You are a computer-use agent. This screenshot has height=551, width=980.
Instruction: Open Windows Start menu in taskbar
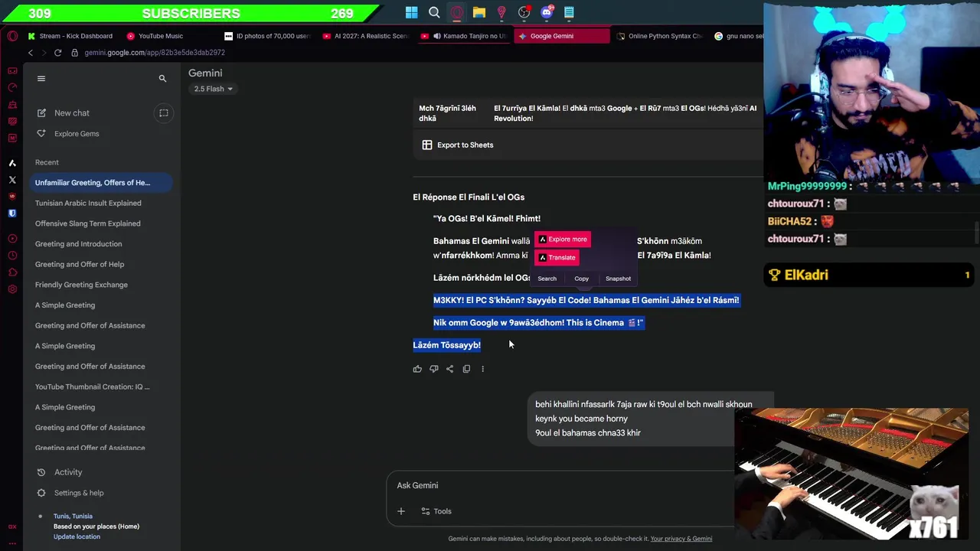(x=412, y=12)
